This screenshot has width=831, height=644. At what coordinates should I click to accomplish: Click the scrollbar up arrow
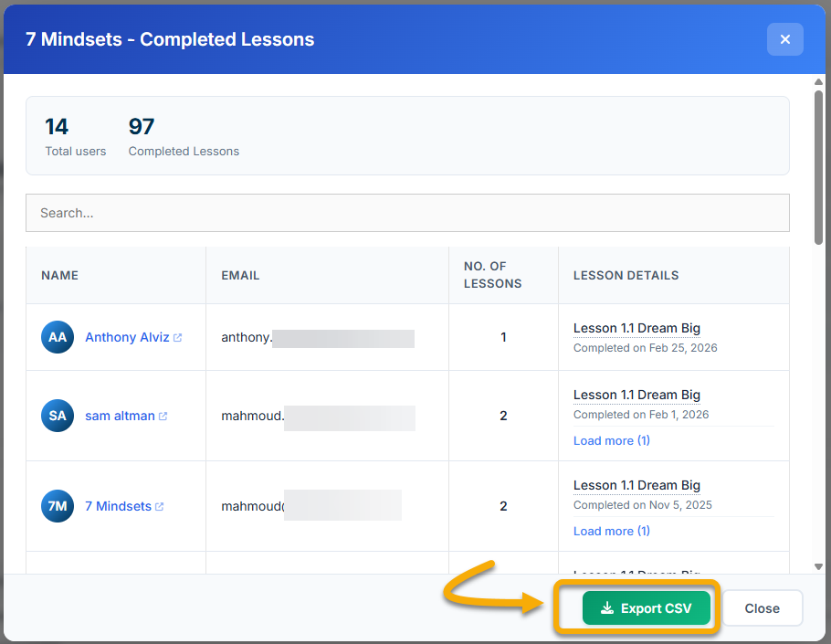click(x=818, y=81)
